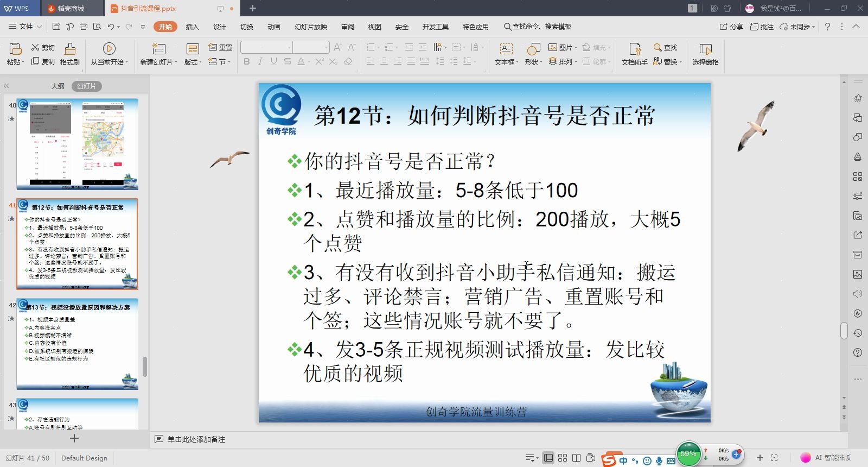Toggle Strikethrough formatting

pos(288,61)
